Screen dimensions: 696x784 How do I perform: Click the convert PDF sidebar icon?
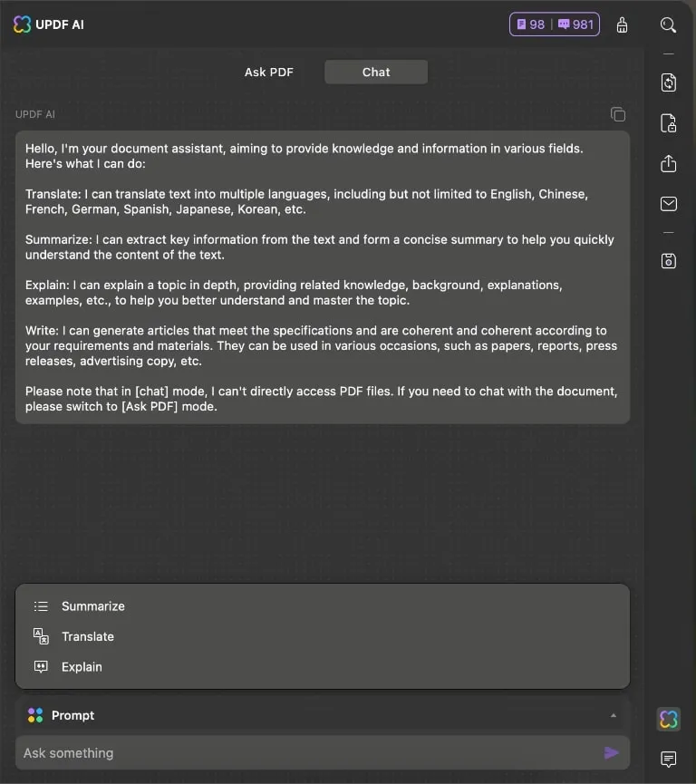(669, 82)
